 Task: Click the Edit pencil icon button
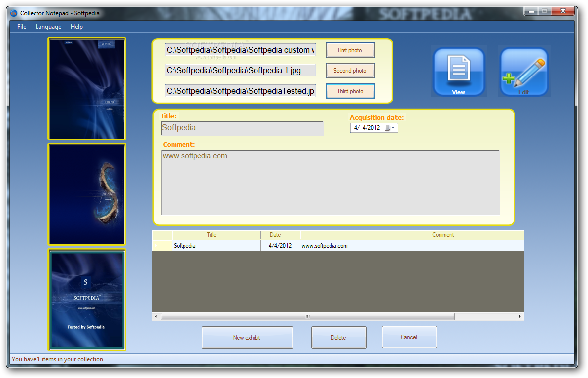click(x=524, y=72)
